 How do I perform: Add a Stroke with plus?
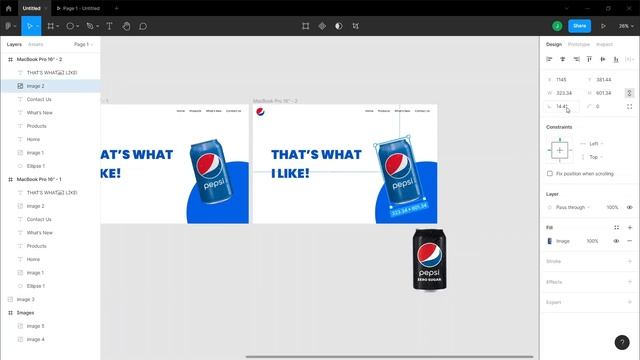[630, 261]
